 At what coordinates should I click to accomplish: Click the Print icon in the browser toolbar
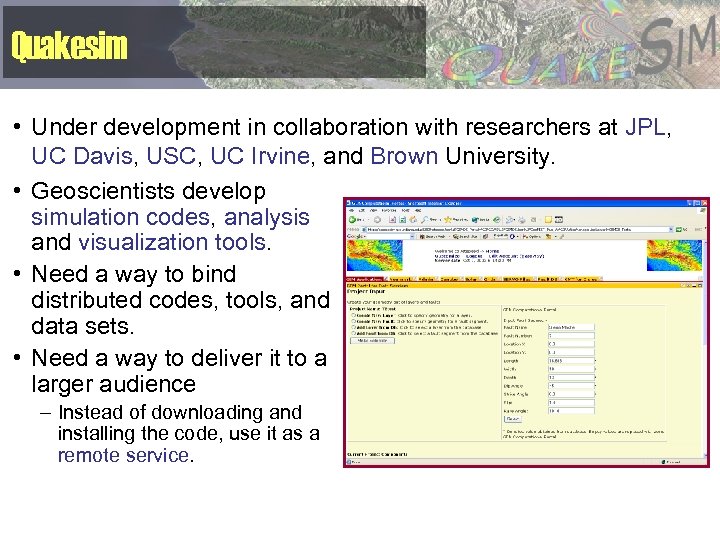tap(523, 219)
